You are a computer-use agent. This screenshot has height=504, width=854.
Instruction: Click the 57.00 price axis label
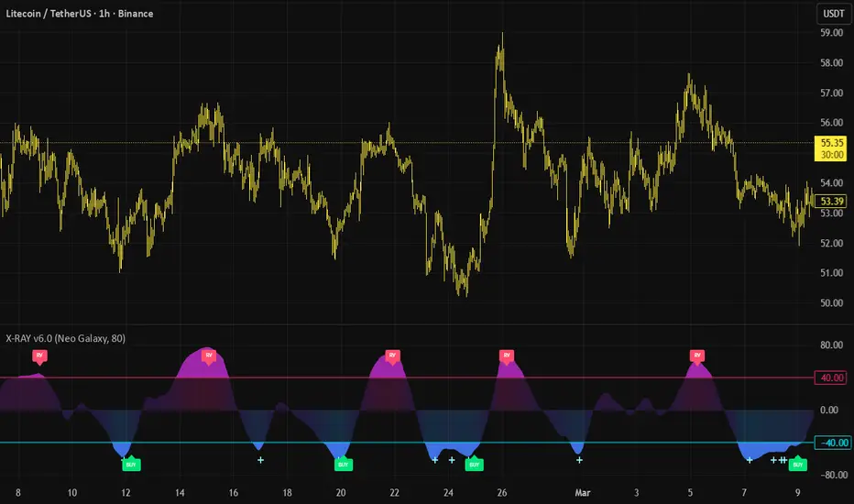coord(832,93)
